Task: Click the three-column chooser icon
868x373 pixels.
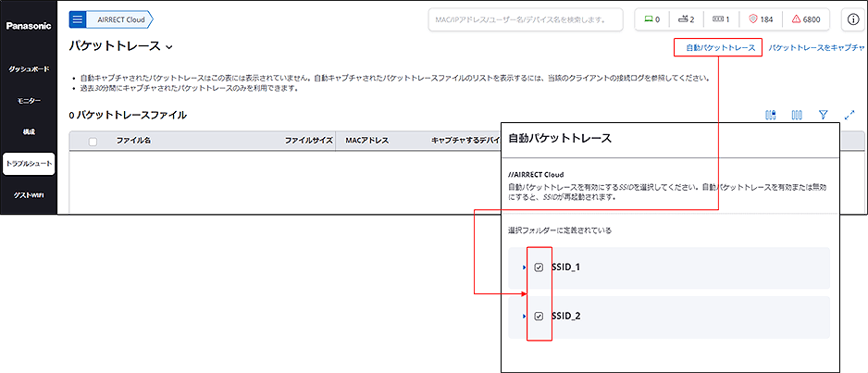Action: click(797, 115)
